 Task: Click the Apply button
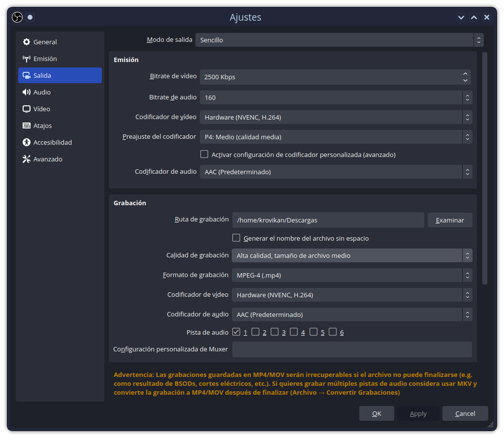(x=418, y=413)
